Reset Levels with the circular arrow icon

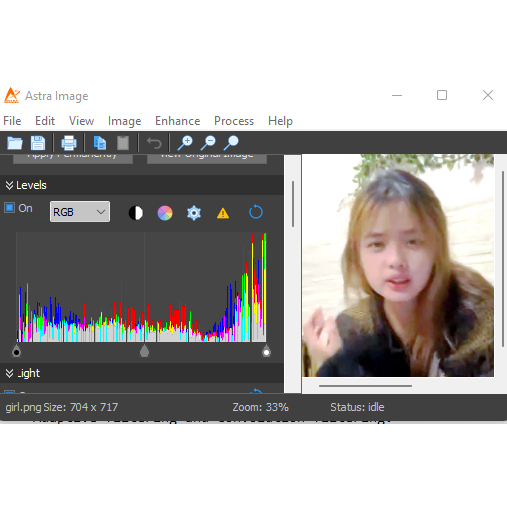point(256,212)
